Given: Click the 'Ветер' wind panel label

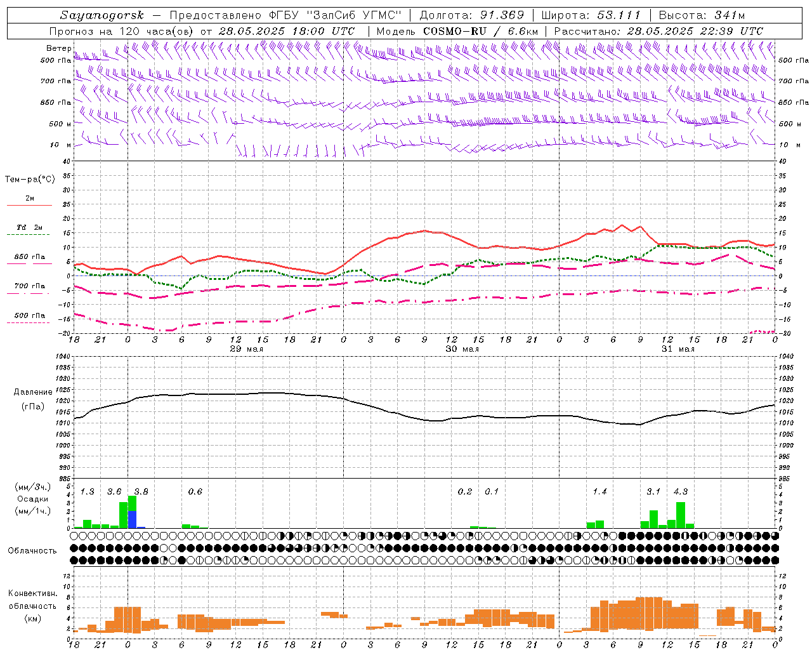Looking at the screenshot, I should (x=58, y=48).
